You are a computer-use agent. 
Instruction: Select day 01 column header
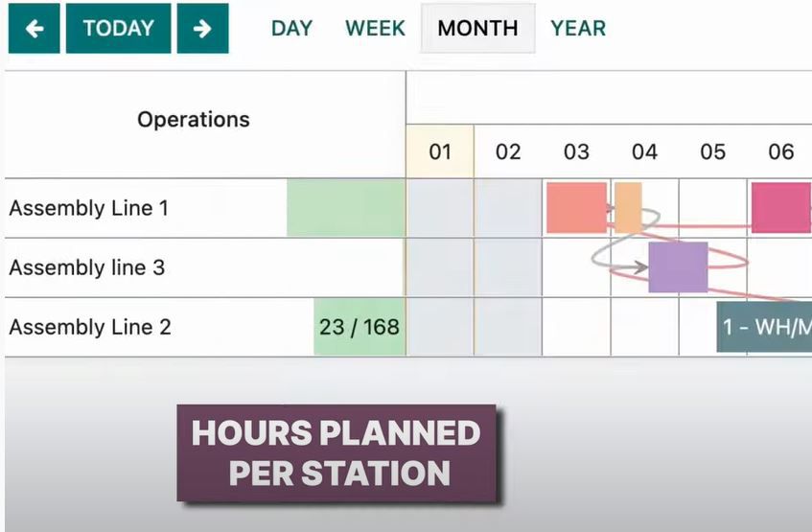pos(440,151)
